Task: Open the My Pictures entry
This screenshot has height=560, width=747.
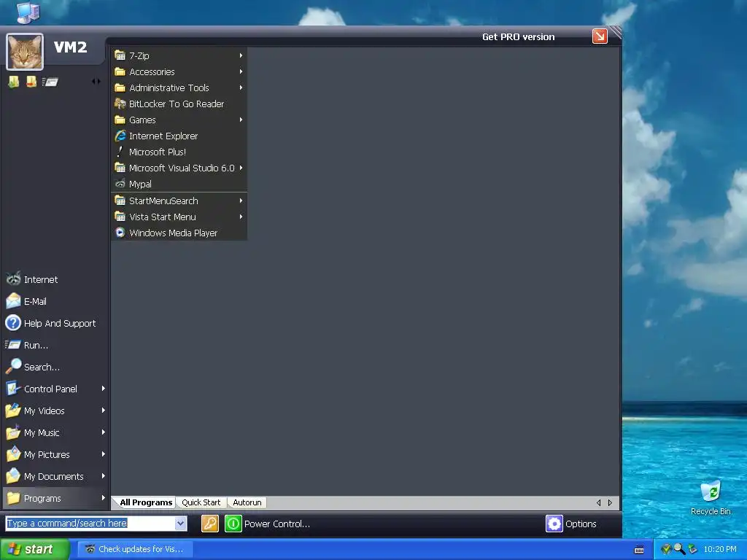Action: [55, 454]
